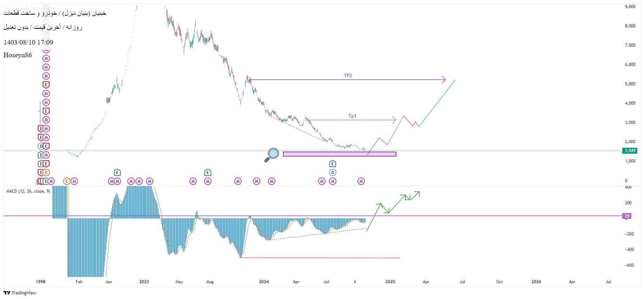Click the 2024 label on the time axis

(264, 282)
